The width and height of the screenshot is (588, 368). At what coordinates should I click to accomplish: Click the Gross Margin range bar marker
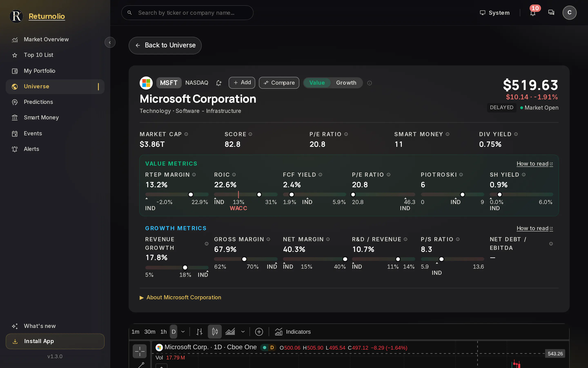pos(244,259)
